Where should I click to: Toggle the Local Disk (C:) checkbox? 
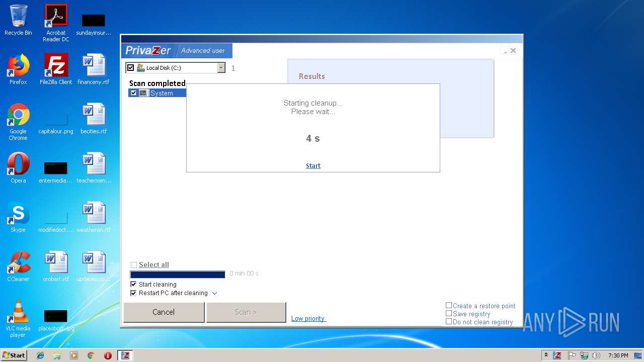tap(131, 68)
